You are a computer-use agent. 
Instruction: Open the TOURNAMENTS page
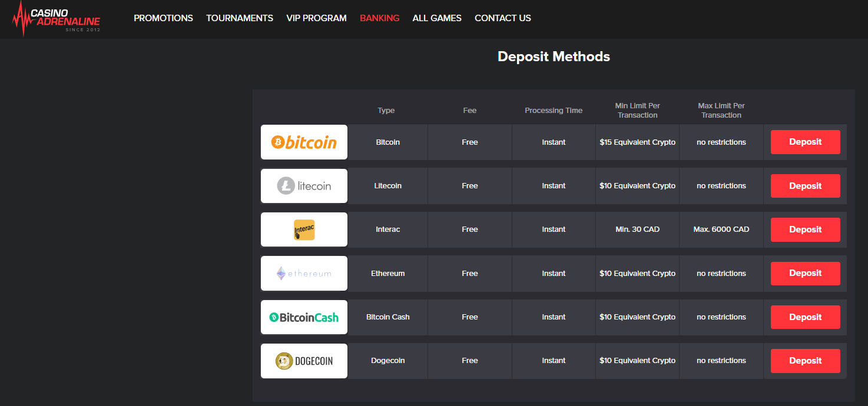tap(239, 18)
